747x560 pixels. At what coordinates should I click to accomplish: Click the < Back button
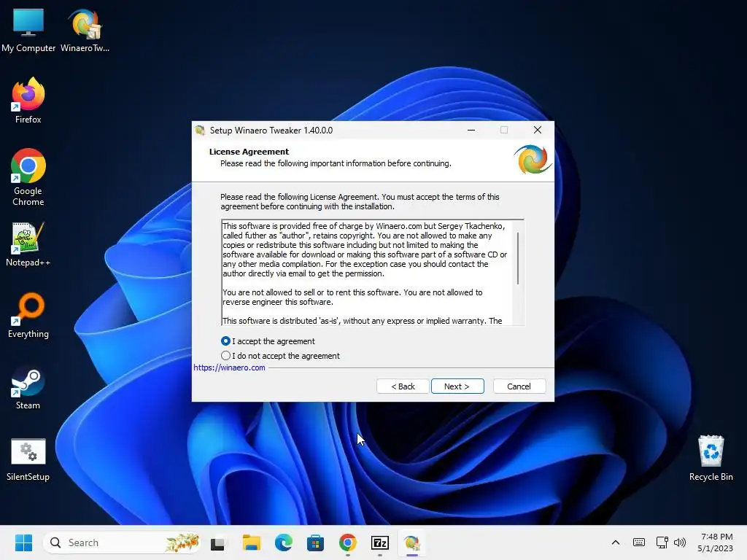(403, 386)
